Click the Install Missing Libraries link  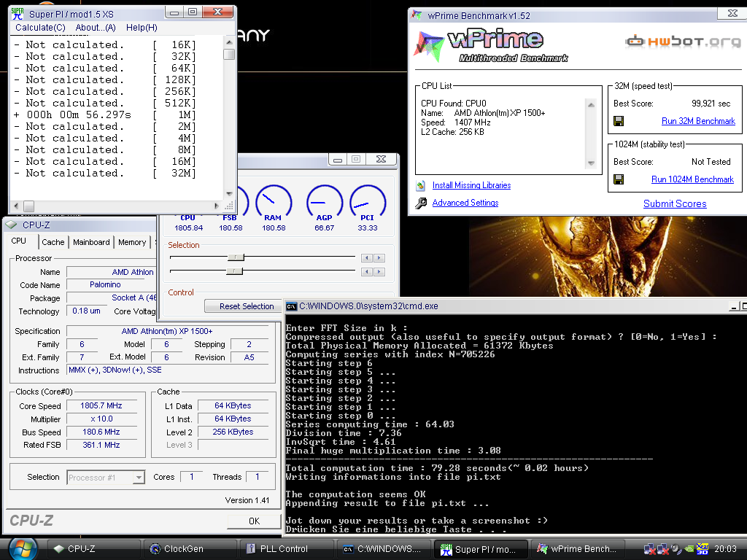point(472,185)
